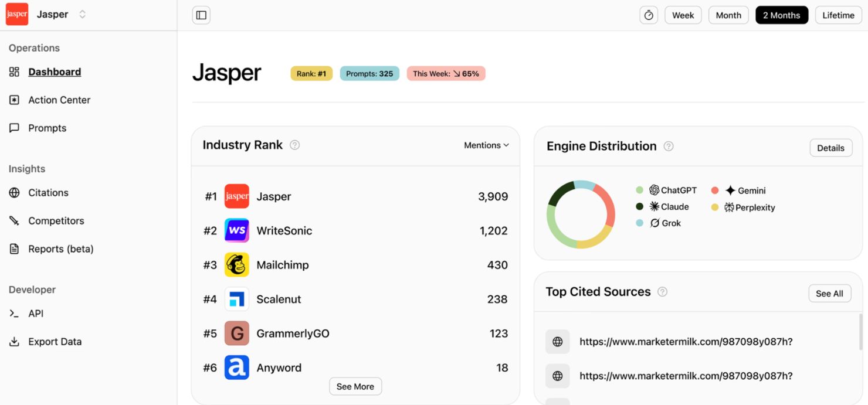Click the Industry Rank help question icon
The width and height of the screenshot is (868, 405).
click(x=294, y=144)
